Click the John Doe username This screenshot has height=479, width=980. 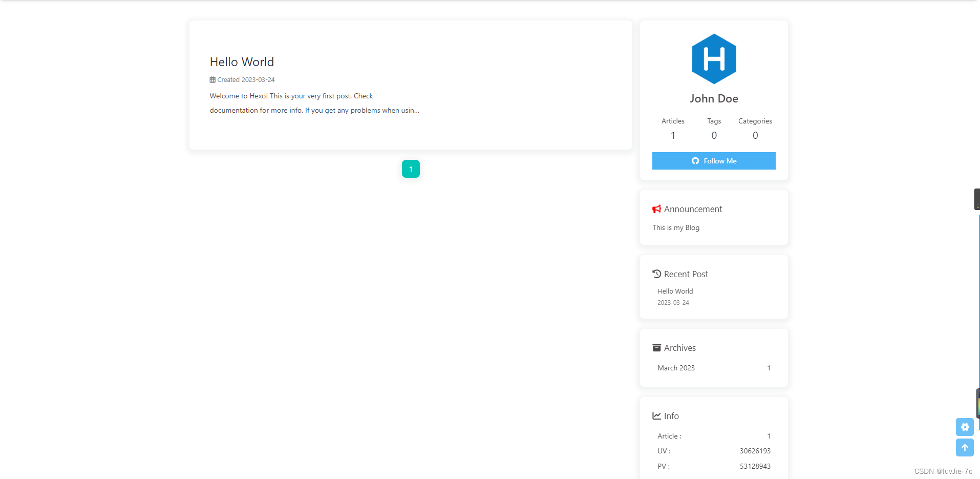[714, 98]
